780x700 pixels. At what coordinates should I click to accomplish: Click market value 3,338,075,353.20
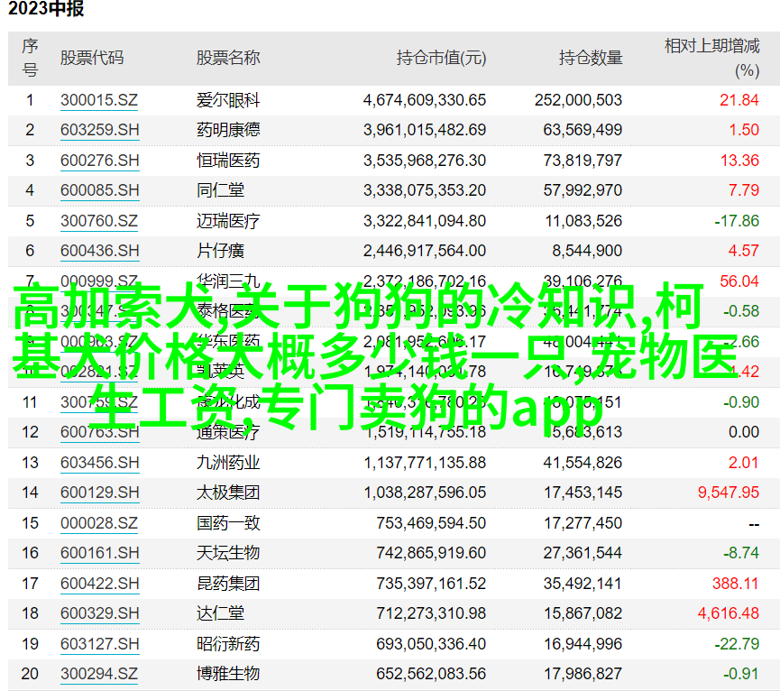[x=425, y=190]
